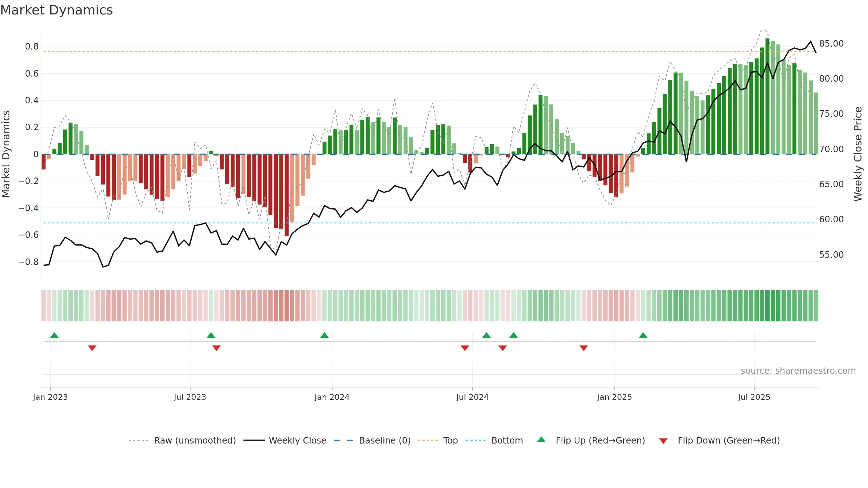Click the 60.00 price axis tick
The width and height of the screenshot is (868, 488).
tap(831, 219)
